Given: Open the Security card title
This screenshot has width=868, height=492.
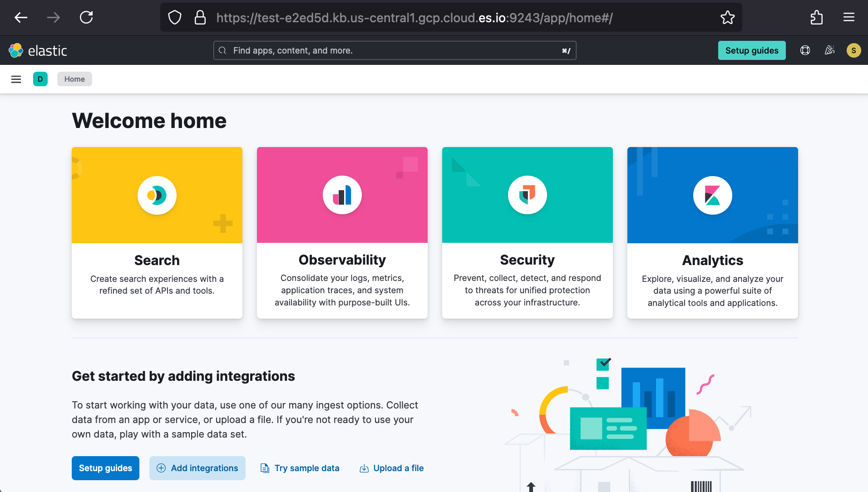Looking at the screenshot, I should 528,260.
